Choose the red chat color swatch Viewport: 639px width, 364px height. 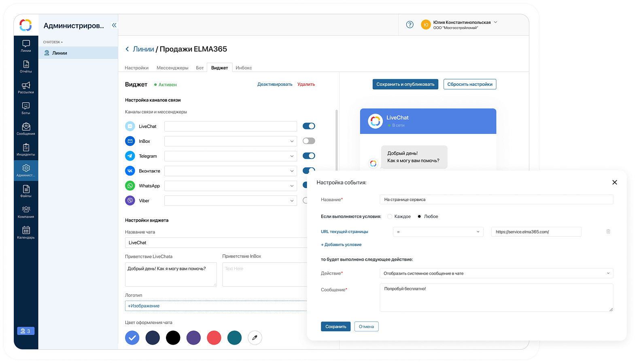click(x=214, y=338)
